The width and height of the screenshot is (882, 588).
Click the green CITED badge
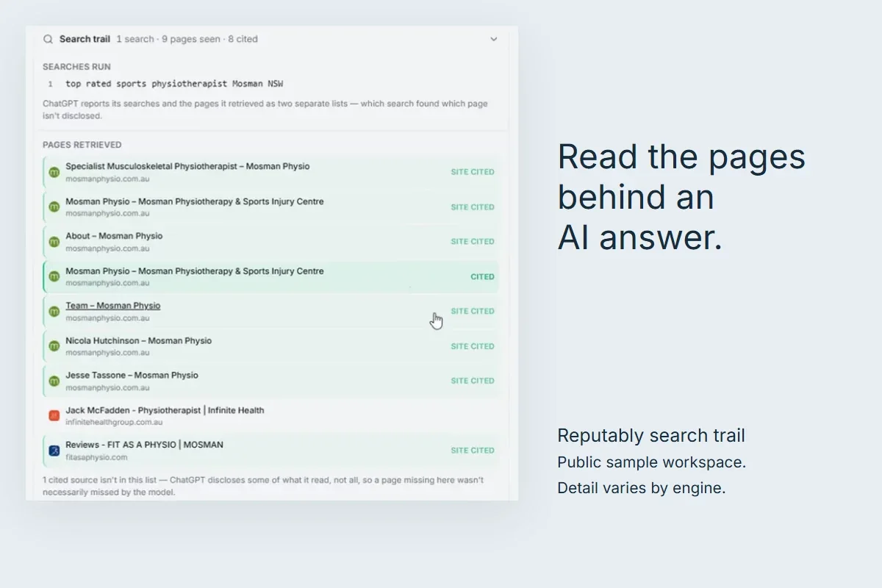pyautogui.click(x=482, y=277)
